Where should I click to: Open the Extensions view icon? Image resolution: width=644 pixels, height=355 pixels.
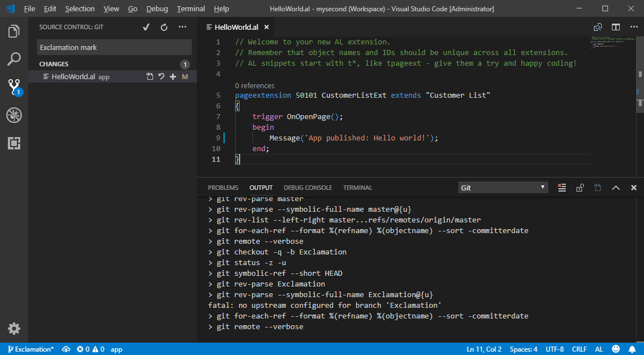point(14,143)
